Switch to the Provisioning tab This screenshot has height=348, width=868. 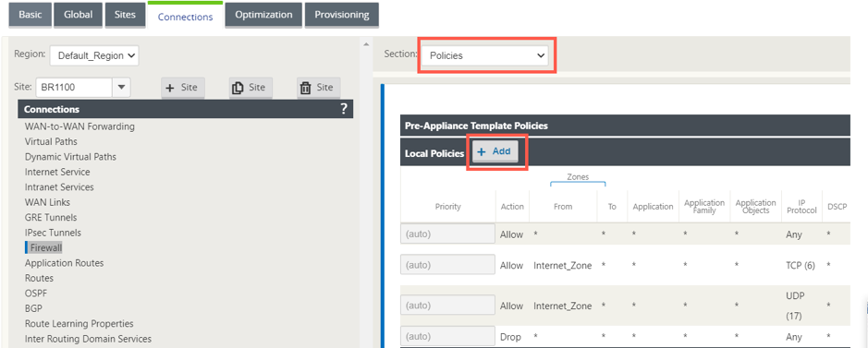click(342, 15)
